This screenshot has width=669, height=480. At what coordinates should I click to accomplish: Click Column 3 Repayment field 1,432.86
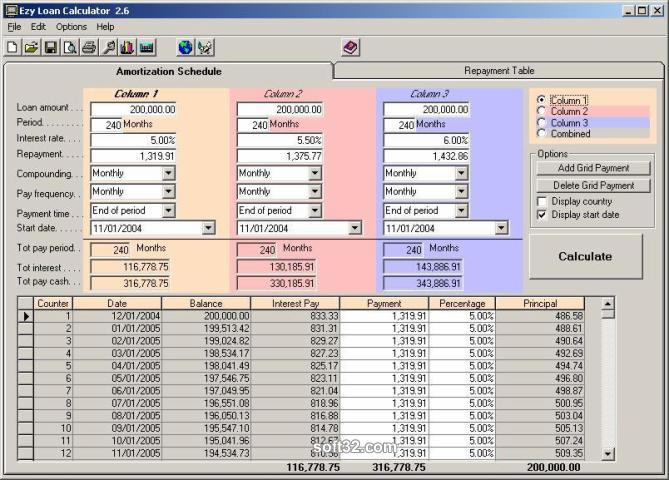(426, 156)
